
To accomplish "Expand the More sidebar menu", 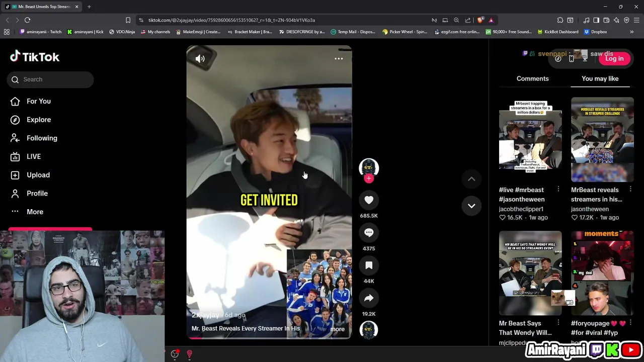I will point(27,212).
